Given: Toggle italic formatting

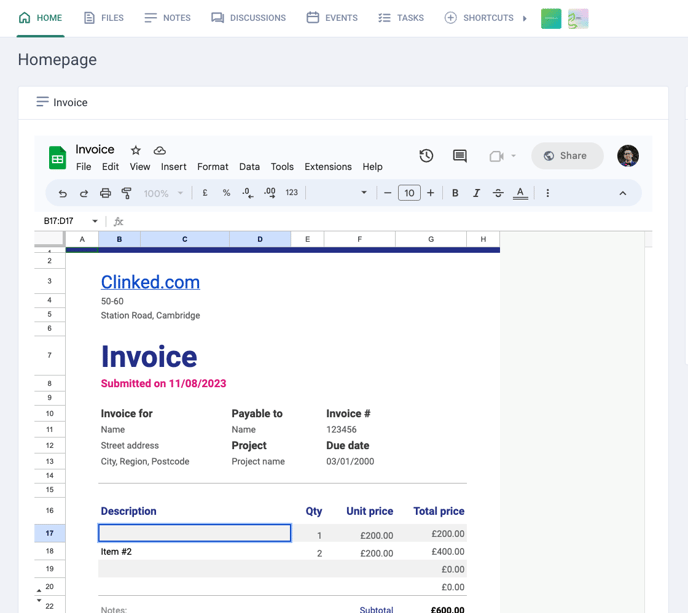Looking at the screenshot, I should tap(476, 193).
